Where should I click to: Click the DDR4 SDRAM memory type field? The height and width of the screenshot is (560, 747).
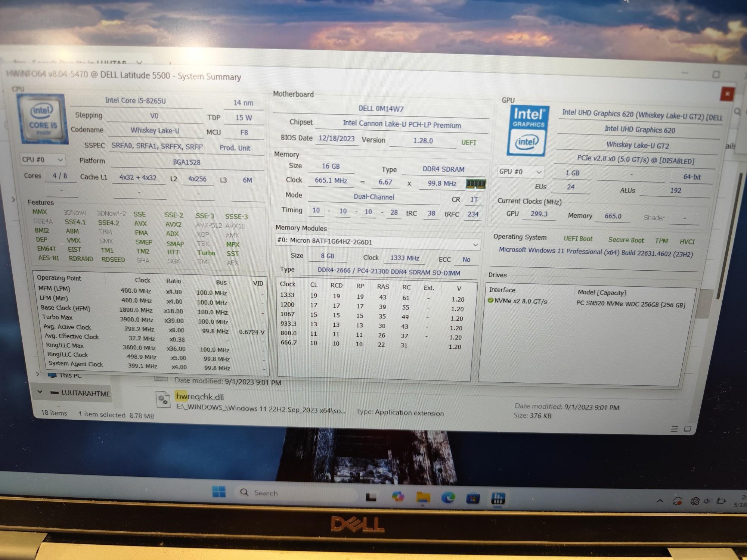pyautogui.click(x=443, y=169)
